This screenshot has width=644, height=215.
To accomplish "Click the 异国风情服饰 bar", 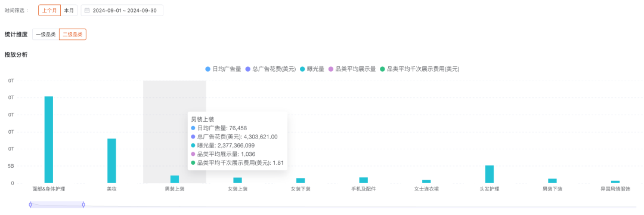I will 615,182.
